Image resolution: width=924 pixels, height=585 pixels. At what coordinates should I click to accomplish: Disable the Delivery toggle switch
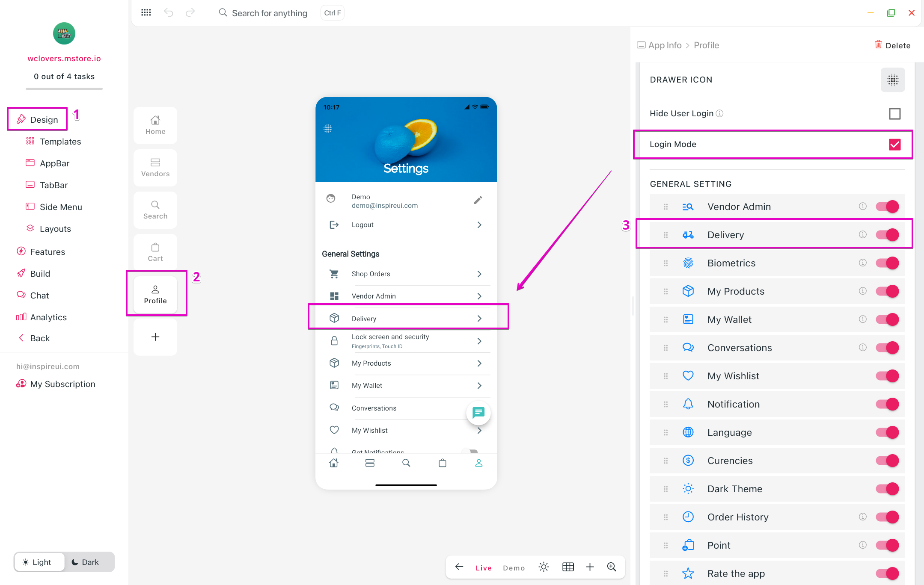point(887,235)
